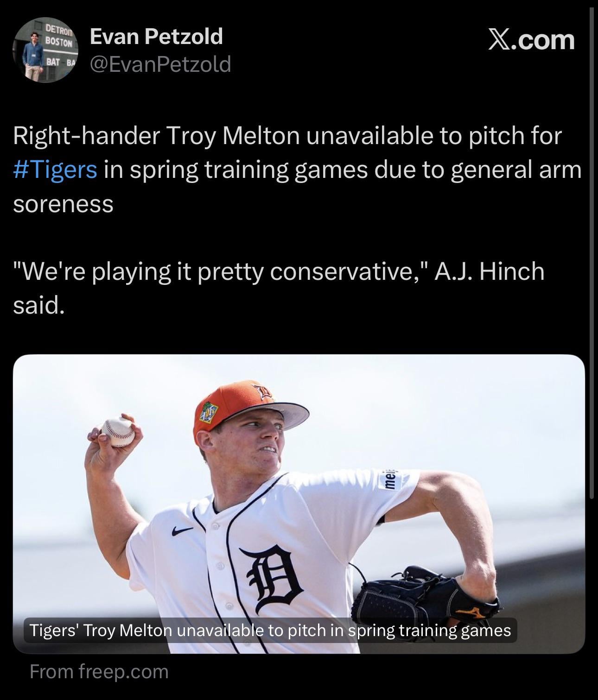Click the Evan Petzold display name
Screen dimensions: 598x700
pos(156,36)
